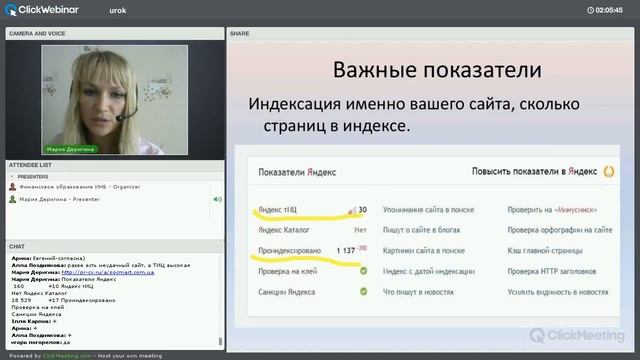Click the Host your own meeting text

pos(130,356)
